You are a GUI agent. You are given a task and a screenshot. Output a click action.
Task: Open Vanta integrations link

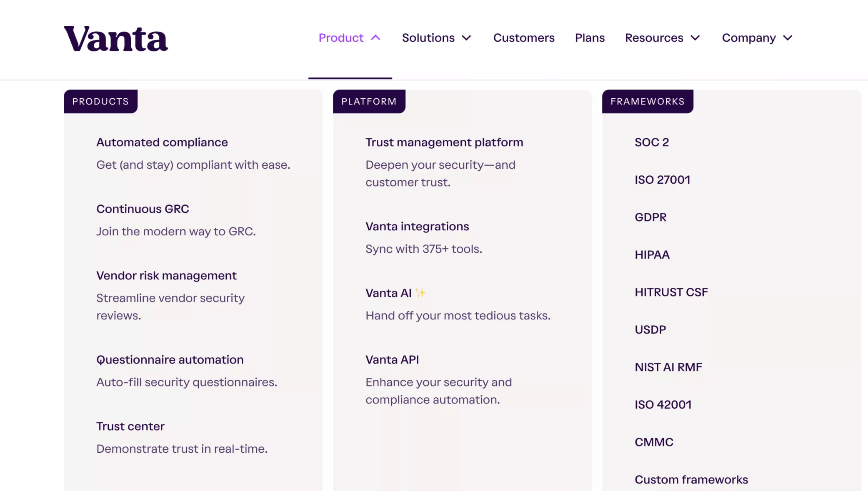[417, 227]
